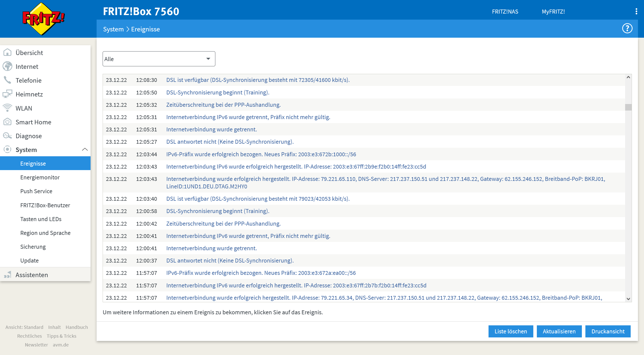Click the Telefonie phone icon

(7, 80)
